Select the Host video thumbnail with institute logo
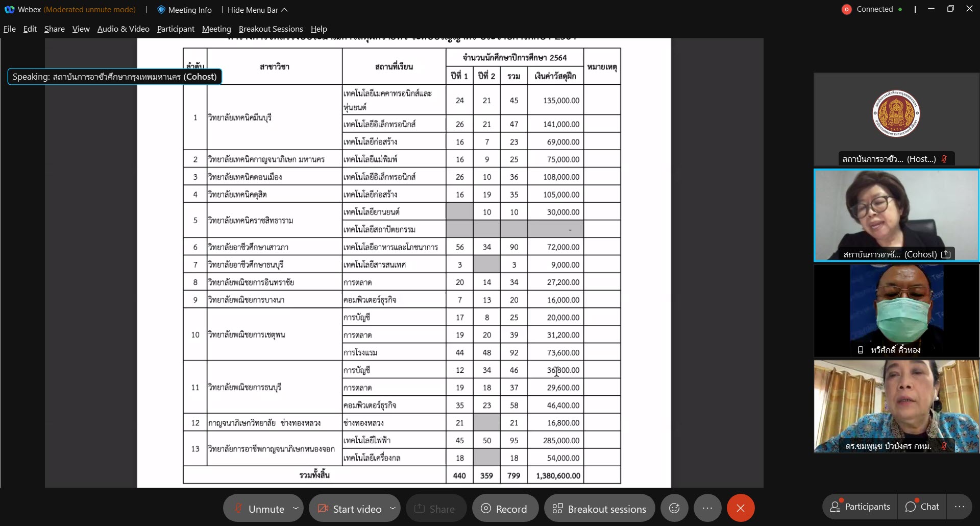 click(x=896, y=119)
